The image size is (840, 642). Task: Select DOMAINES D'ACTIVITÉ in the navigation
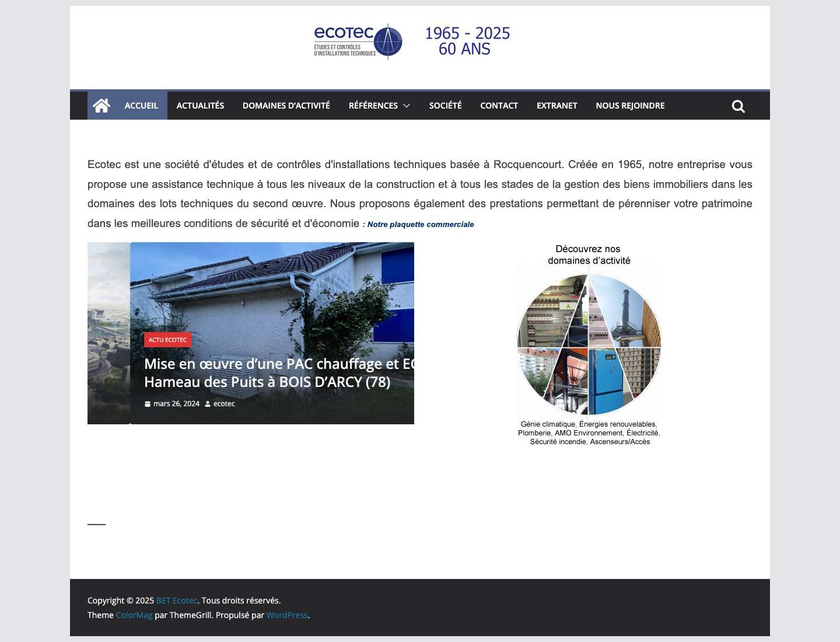(x=286, y=105)
